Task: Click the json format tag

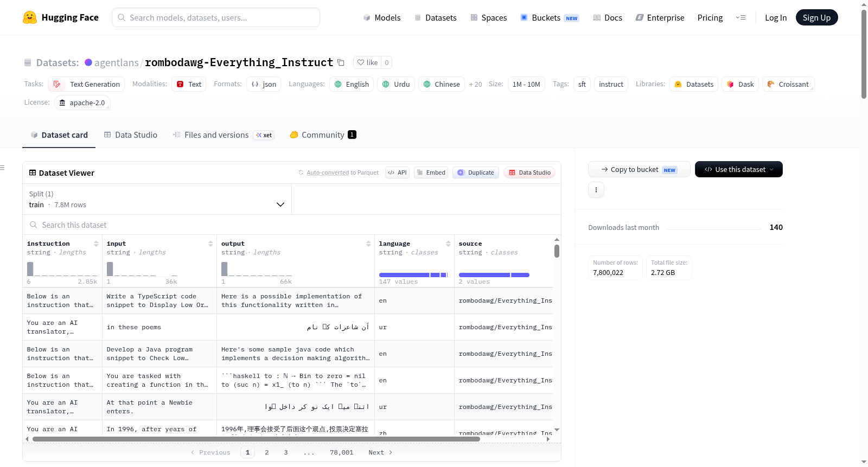Action: tap(264, 84)
